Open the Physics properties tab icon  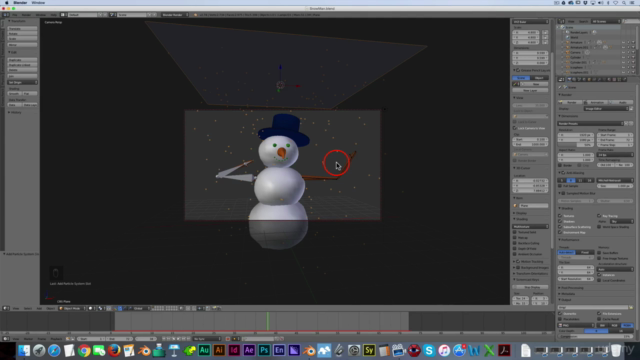[624, 80]
